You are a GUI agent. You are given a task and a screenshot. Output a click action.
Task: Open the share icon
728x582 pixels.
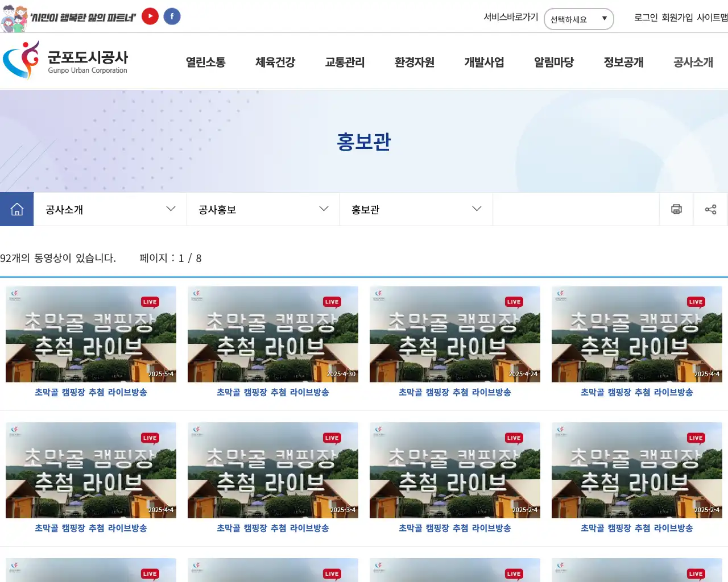pyautogui.click(x=711, y=209)
